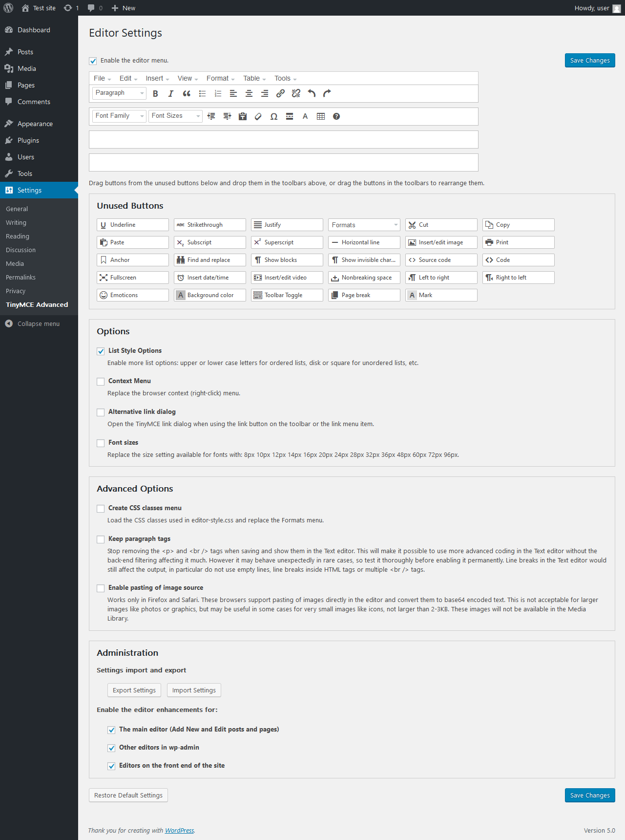Image resolution: width=625 pixels, height=840 pixels.
Task: Expand the File editor menu
Action: 103,78
